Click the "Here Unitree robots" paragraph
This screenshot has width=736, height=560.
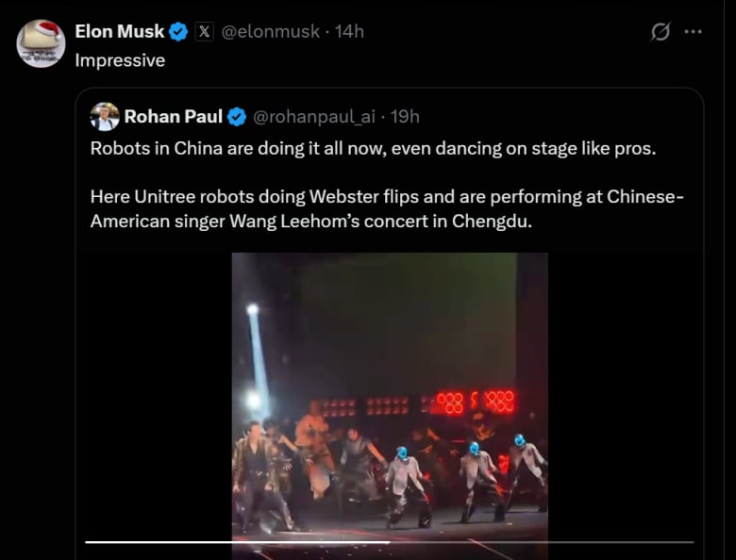pos(385,209)
